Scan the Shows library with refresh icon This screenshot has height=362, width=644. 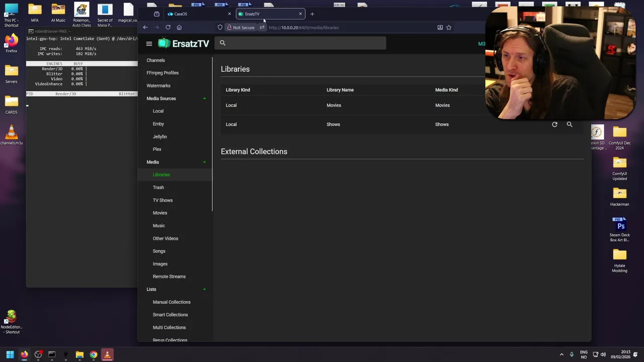554,124
